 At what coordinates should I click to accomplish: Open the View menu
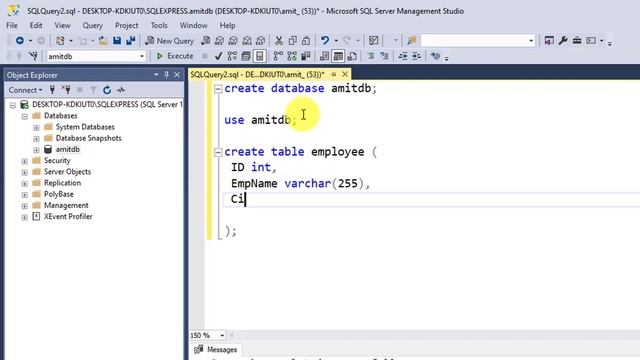click(x=62, y=25)
